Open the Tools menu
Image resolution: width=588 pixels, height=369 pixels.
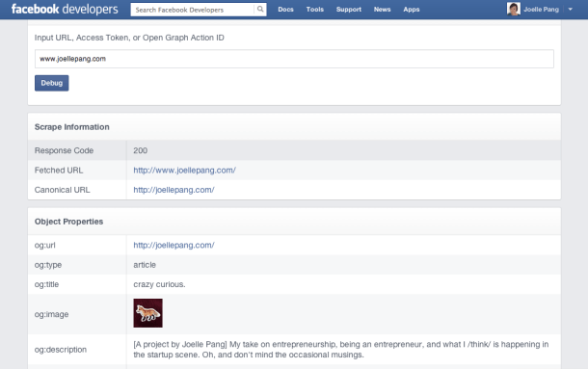point(314,10)
